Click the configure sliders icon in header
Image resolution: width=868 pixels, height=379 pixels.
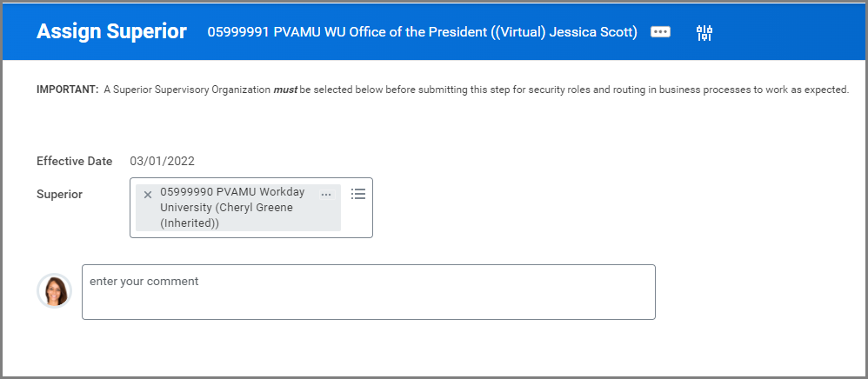tap(704, 33)
